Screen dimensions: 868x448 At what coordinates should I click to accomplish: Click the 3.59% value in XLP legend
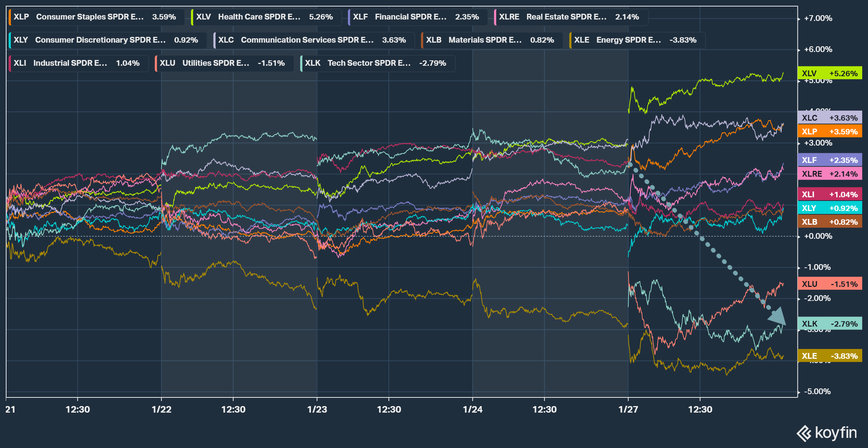coord(164,17)
